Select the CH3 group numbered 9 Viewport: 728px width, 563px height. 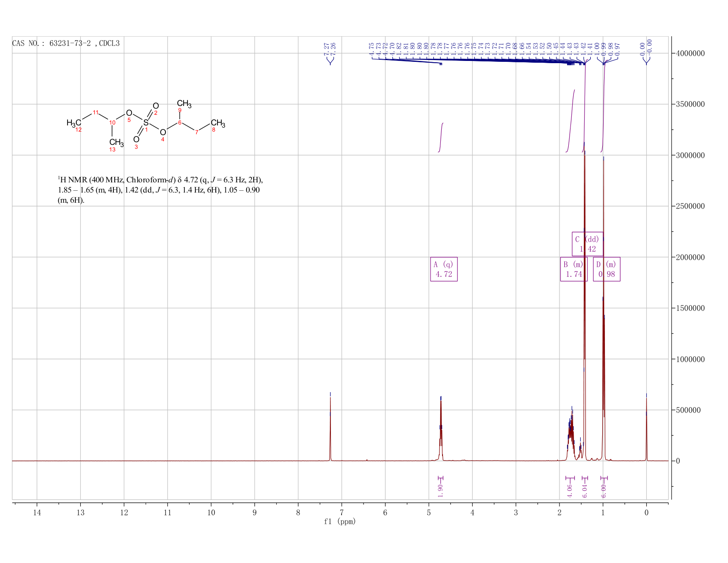tap(184, 104)
